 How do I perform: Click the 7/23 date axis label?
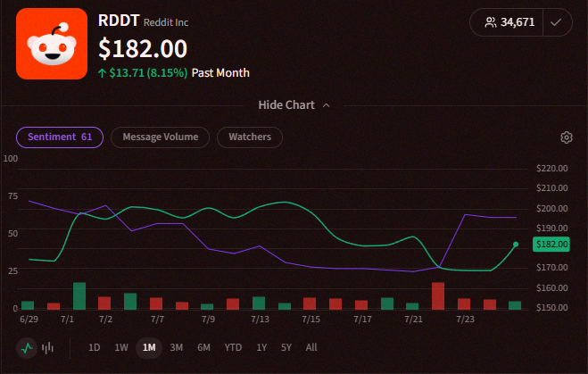(465, 320)
